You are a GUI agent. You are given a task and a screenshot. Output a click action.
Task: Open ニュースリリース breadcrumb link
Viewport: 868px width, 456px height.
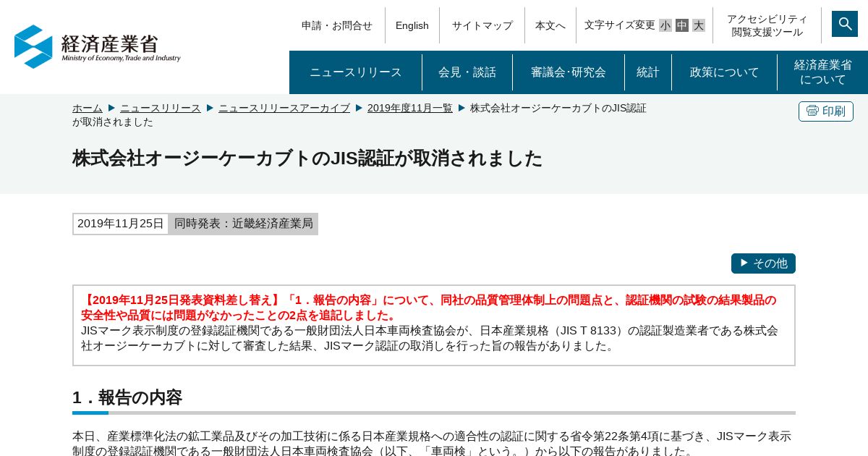[x=161, y=108]
